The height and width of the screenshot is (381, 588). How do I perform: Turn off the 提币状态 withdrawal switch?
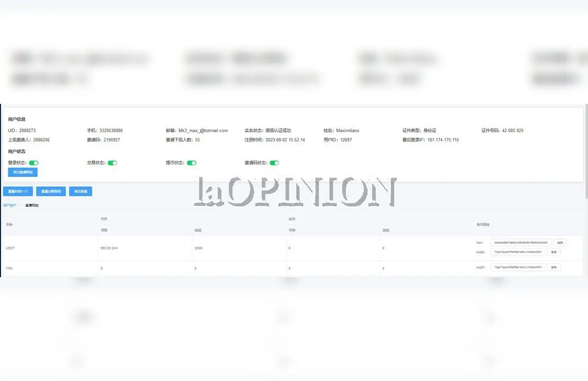click(x=192, y=163)
